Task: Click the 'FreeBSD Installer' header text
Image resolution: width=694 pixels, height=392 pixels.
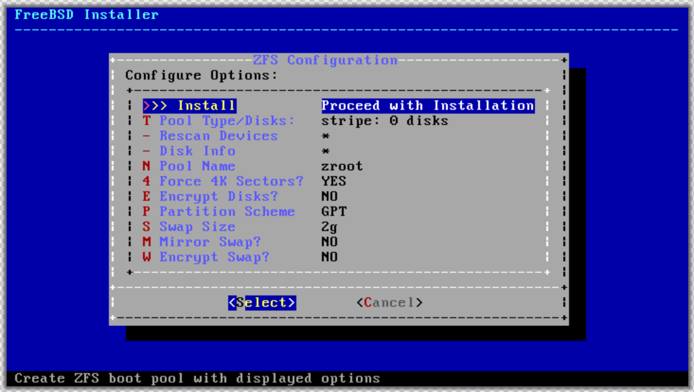Action: tap(87, 15)
